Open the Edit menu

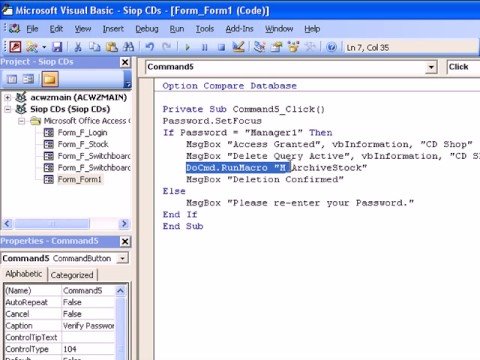click(56, 29)
